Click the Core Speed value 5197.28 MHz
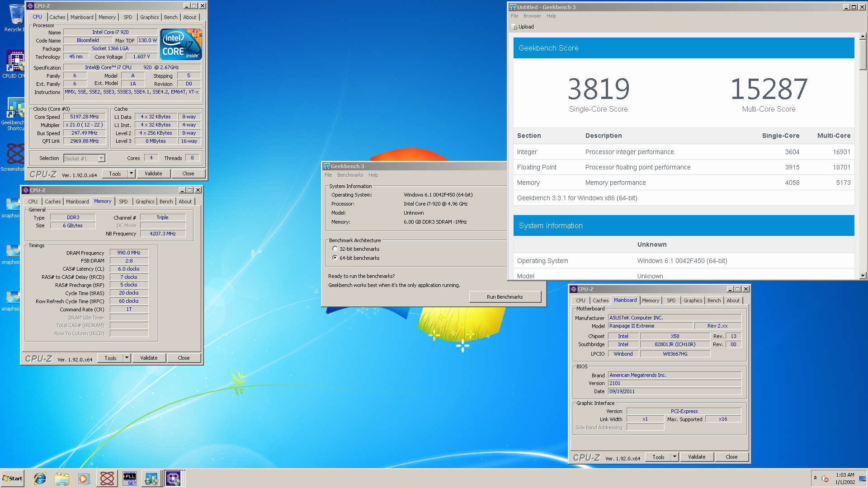Screen dimensions: 868x488 pos(85,117)
